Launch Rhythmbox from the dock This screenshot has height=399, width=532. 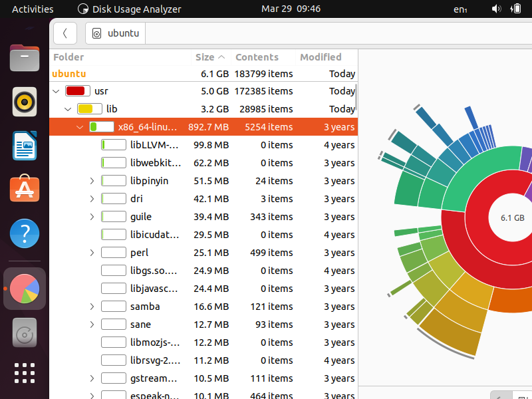25,102
